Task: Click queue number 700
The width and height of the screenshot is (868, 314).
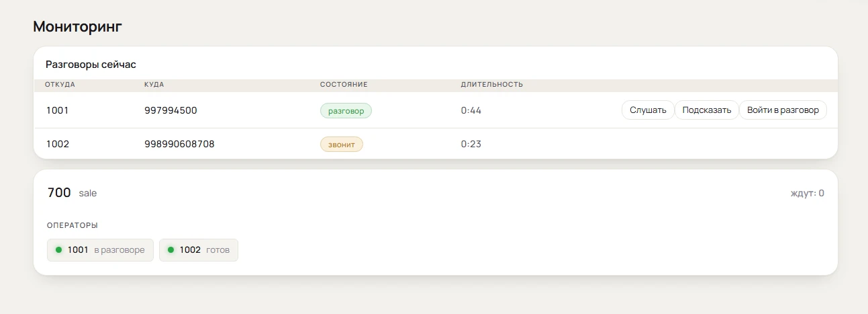Action: coord(59,193)
